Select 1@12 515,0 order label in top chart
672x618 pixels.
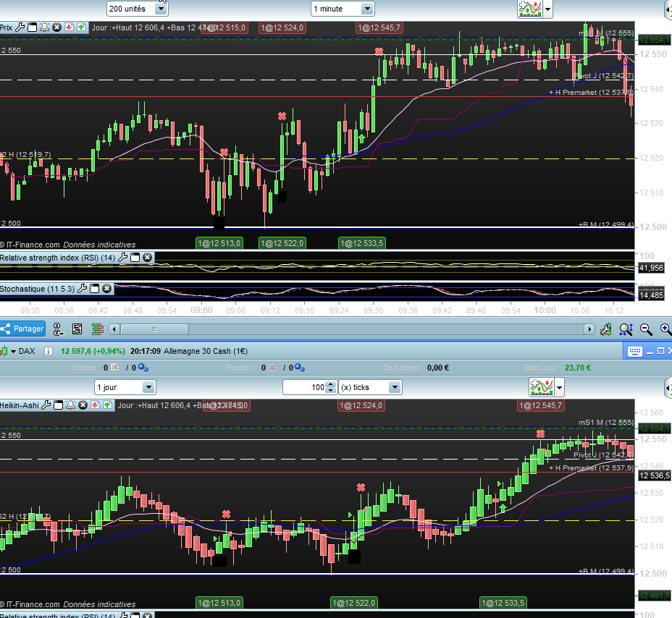225,27
